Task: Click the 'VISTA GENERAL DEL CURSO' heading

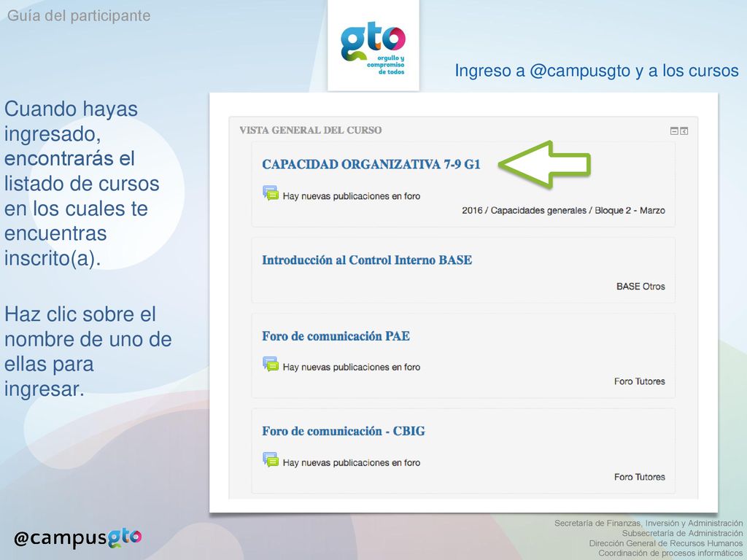Action: [311, 131]
